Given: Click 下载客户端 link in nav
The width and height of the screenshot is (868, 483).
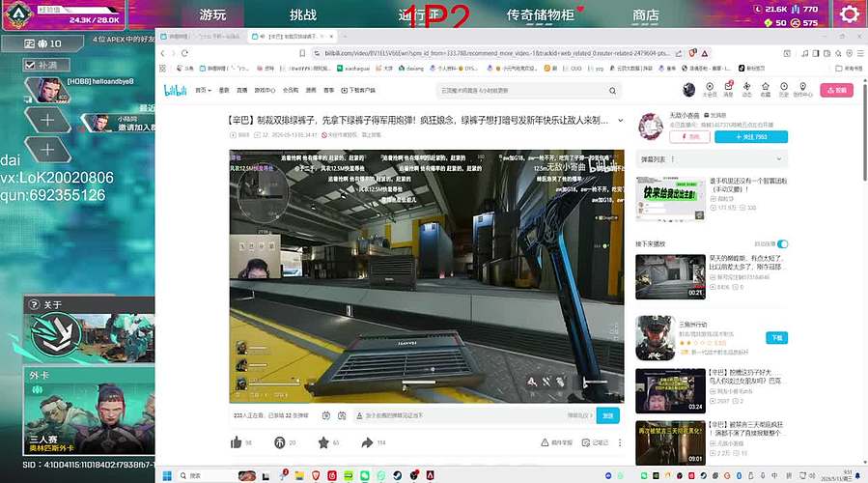Looking at the screenshot, I should coord(357,90).
